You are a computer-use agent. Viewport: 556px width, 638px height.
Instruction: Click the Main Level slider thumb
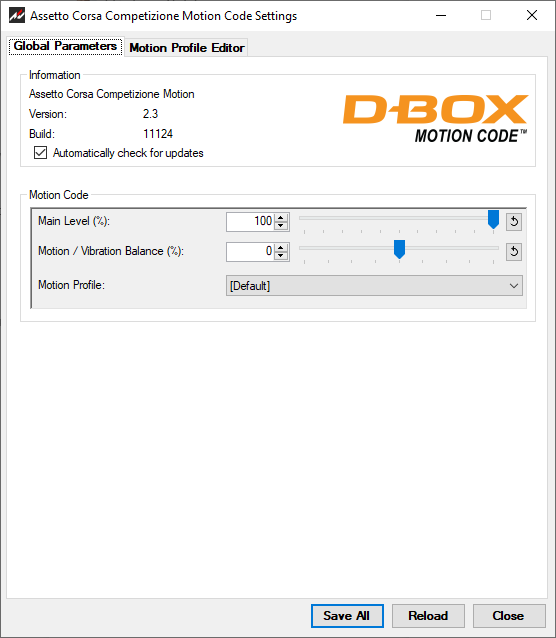[x=493, y=220]
